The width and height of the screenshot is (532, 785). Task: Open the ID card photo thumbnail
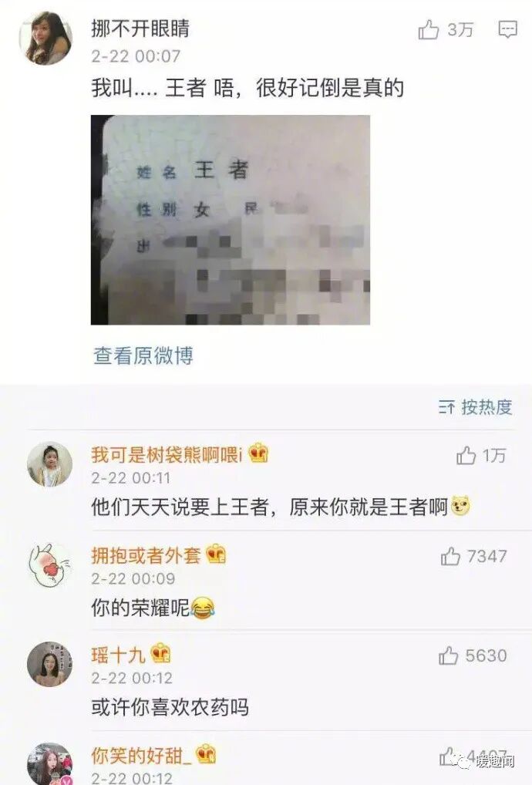click(231, 220)
